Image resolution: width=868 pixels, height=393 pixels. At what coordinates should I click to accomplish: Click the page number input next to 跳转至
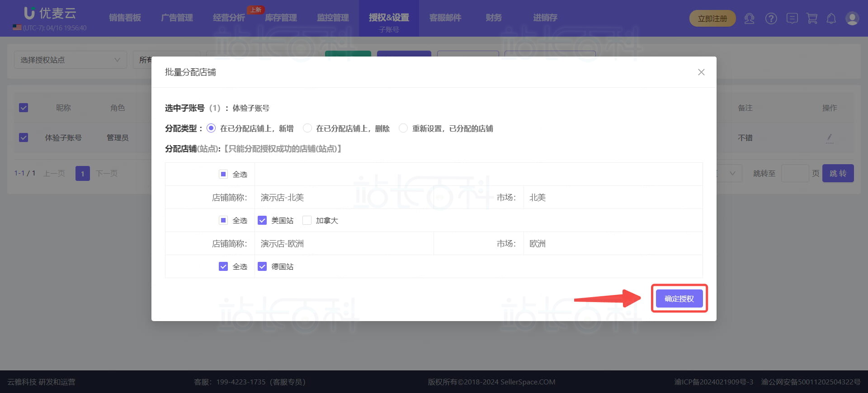pyautogui.click(x=794, y=174)
